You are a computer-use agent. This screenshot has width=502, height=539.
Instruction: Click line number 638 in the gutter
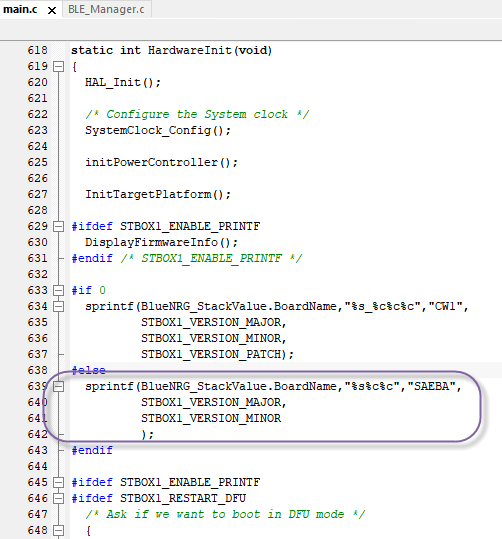37,370
